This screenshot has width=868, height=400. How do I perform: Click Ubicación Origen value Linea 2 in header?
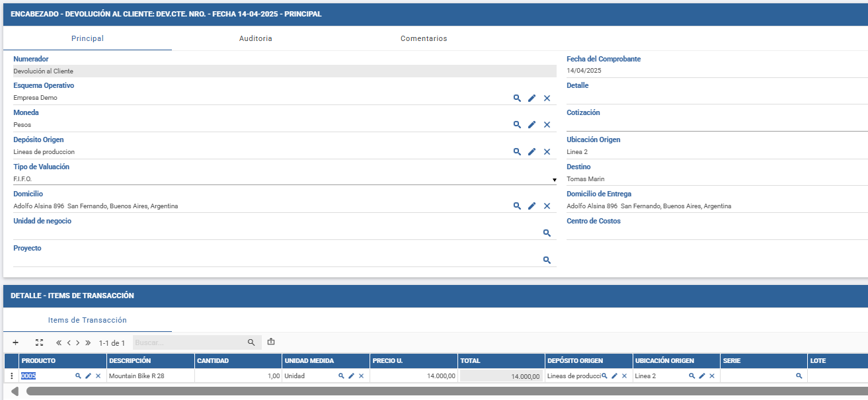(577, 152)
